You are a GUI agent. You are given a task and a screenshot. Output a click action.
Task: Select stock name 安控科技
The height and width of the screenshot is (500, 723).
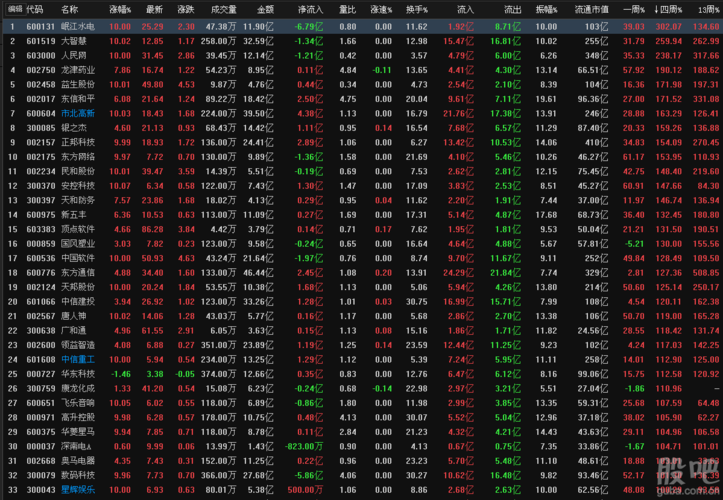tap(78, 186)
